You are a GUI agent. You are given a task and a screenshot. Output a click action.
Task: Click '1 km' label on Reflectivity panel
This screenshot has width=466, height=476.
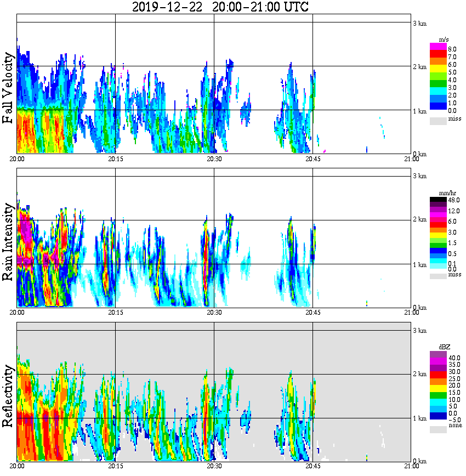[419, 418]
